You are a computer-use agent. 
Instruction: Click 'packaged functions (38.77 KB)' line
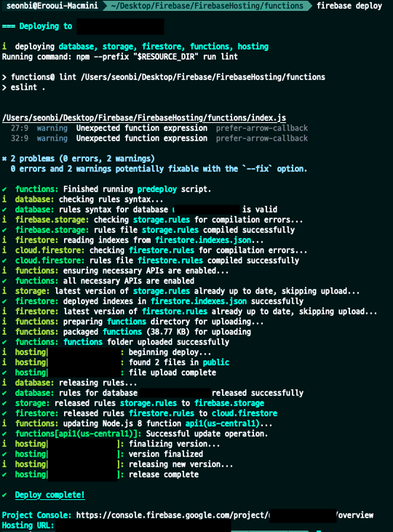pyautogui.click(x=126, y=331)
